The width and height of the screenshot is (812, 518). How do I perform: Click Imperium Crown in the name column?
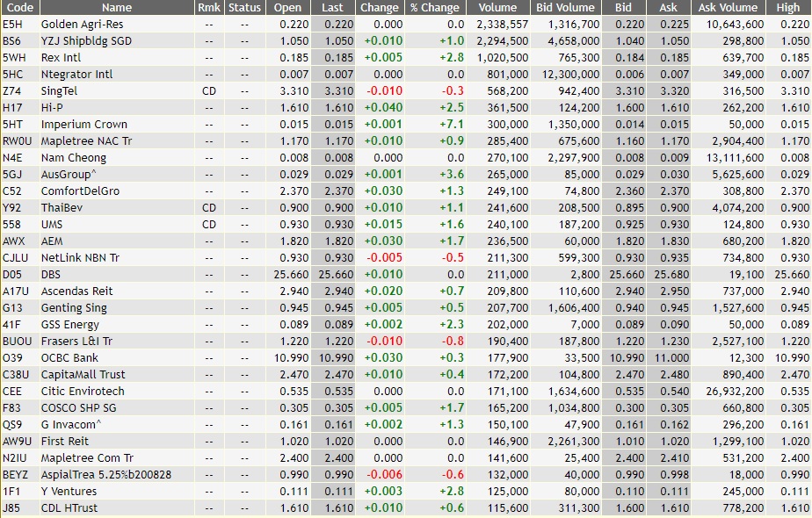coord(83,124)
